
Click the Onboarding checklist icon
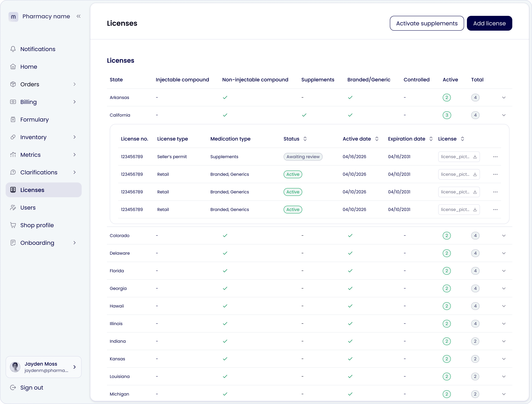point(13,243)
